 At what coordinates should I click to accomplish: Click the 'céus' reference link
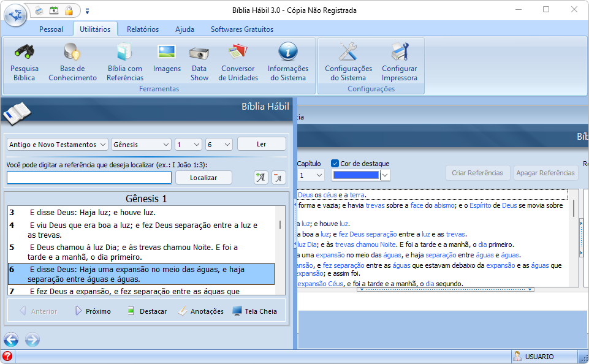point(330,195)
